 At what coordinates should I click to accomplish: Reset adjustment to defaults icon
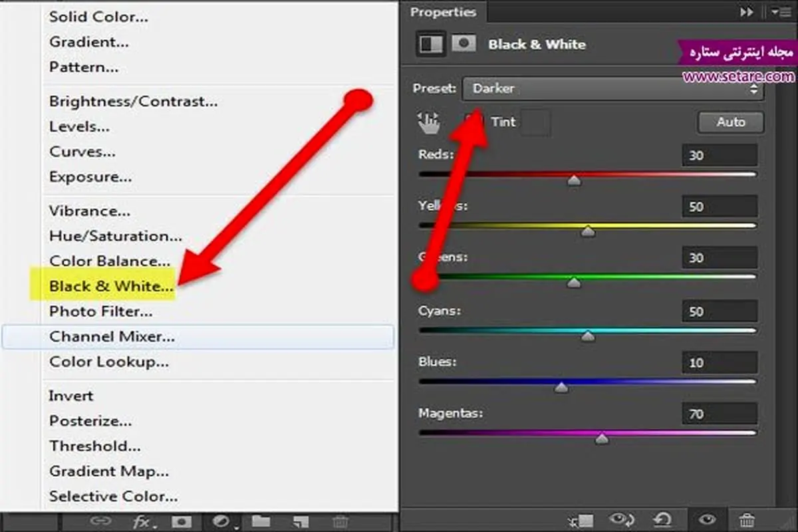662,520
